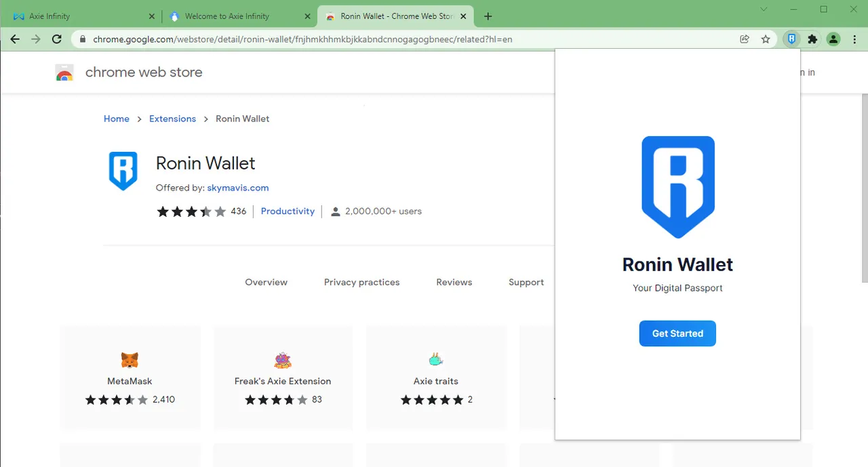Click the address bar URL
868x467 pixels.
(x=302, y=39)
